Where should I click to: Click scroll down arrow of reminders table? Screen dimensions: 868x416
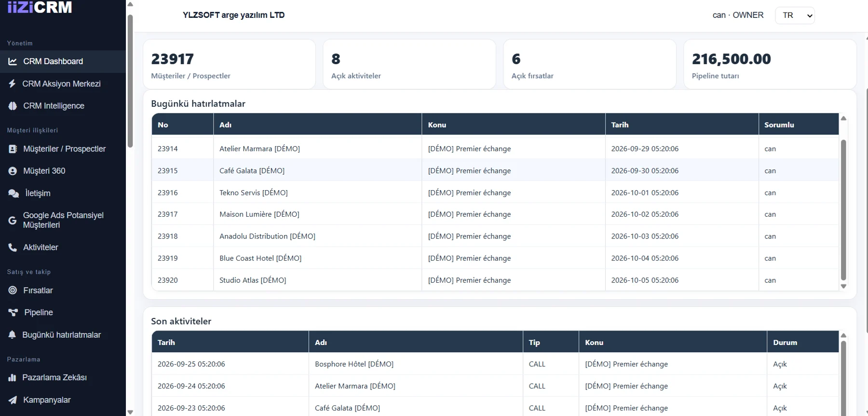[x=843, y=286]
